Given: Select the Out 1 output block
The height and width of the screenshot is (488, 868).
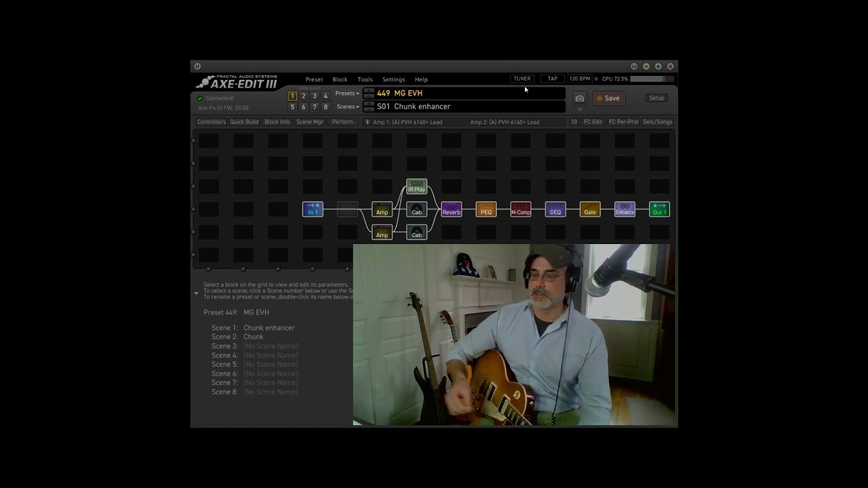Looking at the screenshot, I should tap(659, 209).
